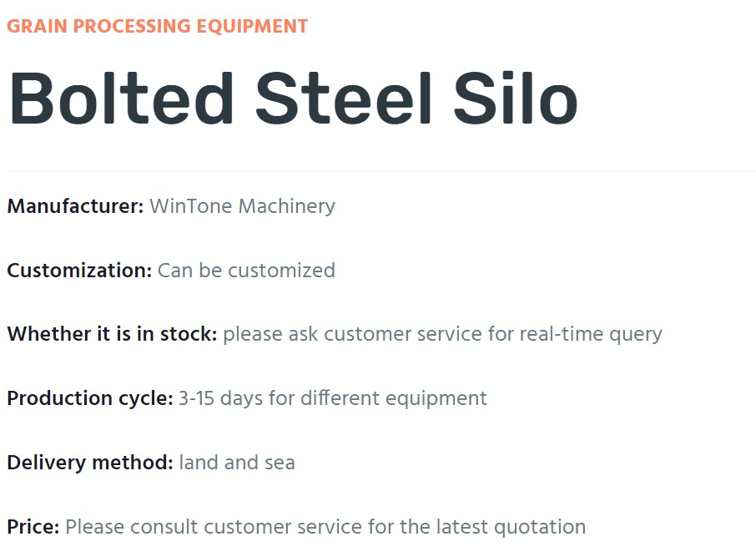Click the horizontal divider below the title
756x557 pixels.
(x=381, y=171)
